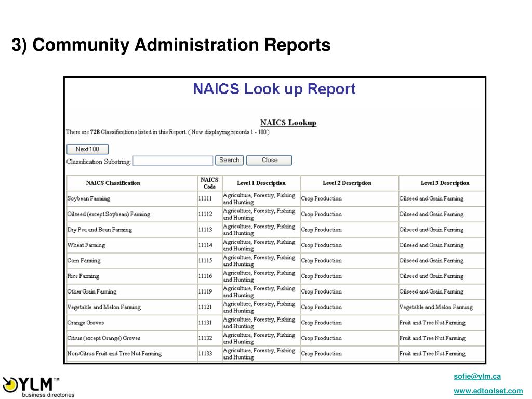Open the sofie@ylm.ca email link

pos(477,376)
